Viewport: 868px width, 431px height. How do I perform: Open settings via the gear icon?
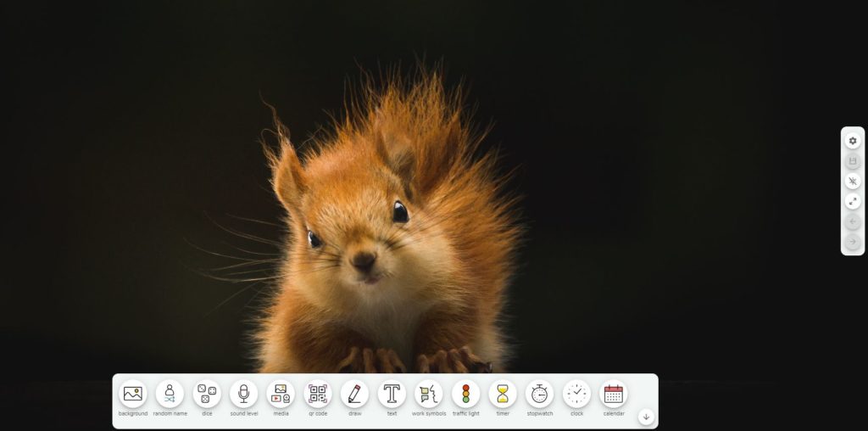pyautogui.click(x=853, y=141)
